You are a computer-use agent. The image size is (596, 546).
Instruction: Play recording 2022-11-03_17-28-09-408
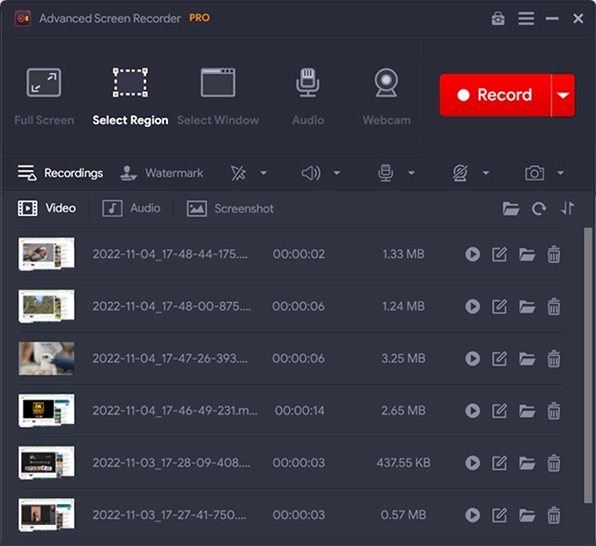pyautogui.click(x=472, y=463)
